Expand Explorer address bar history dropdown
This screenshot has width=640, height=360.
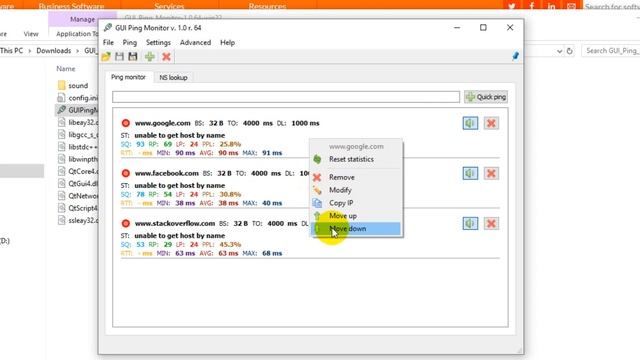(559, 51)
